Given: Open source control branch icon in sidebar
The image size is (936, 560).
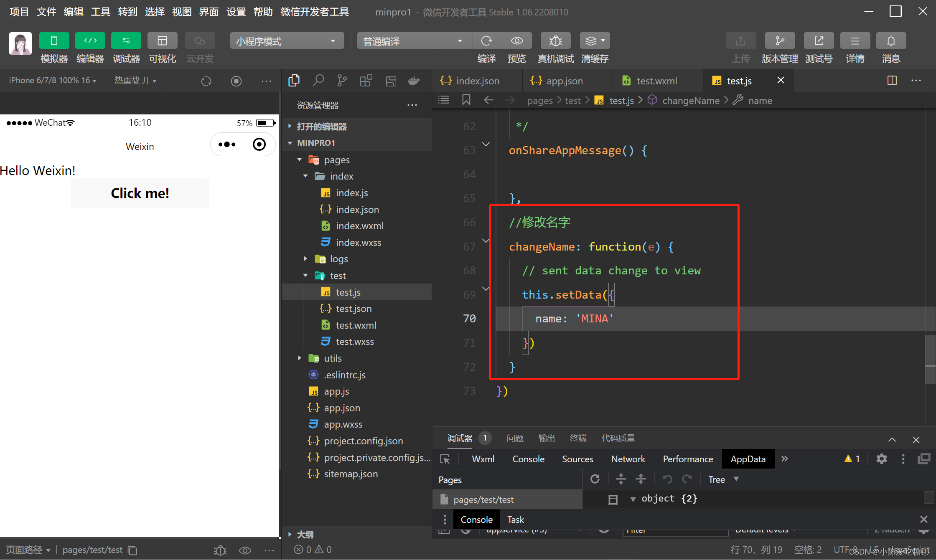Looking at the screenshot, I should [342, 80].
